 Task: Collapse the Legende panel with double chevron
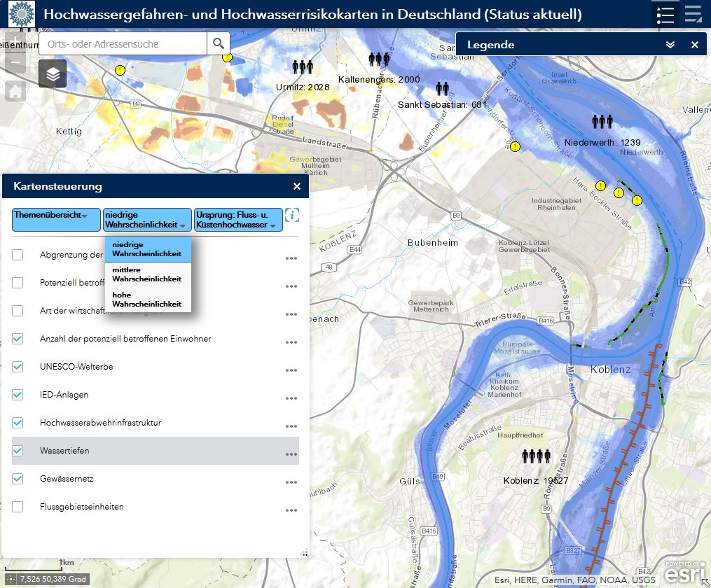tap(670, 45)
